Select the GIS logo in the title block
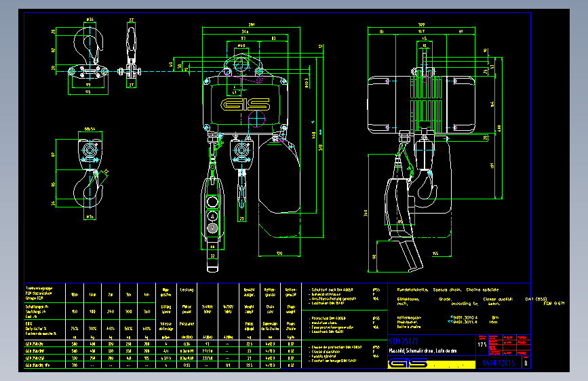This screenshot has width=588, height=381. tap(408, 363)
